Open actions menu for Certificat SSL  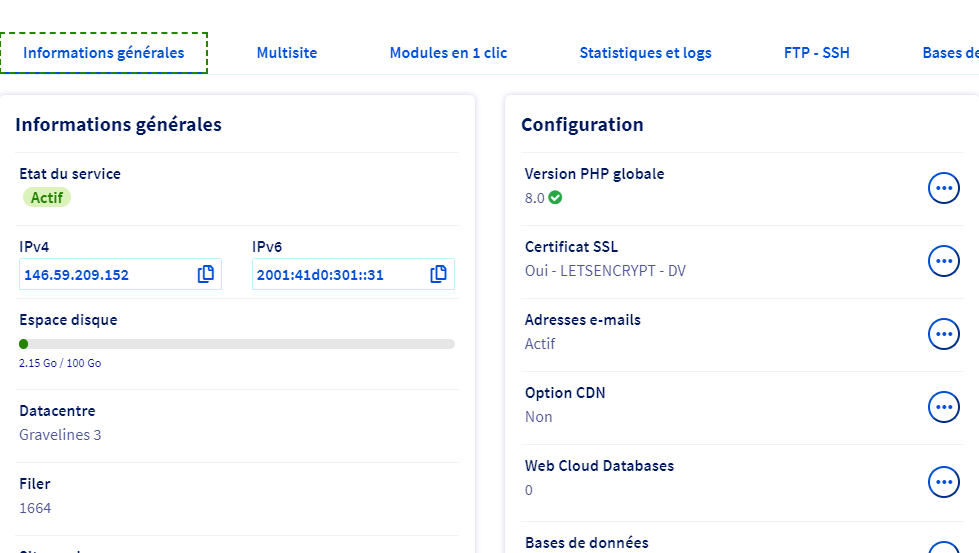click(943, 261)
